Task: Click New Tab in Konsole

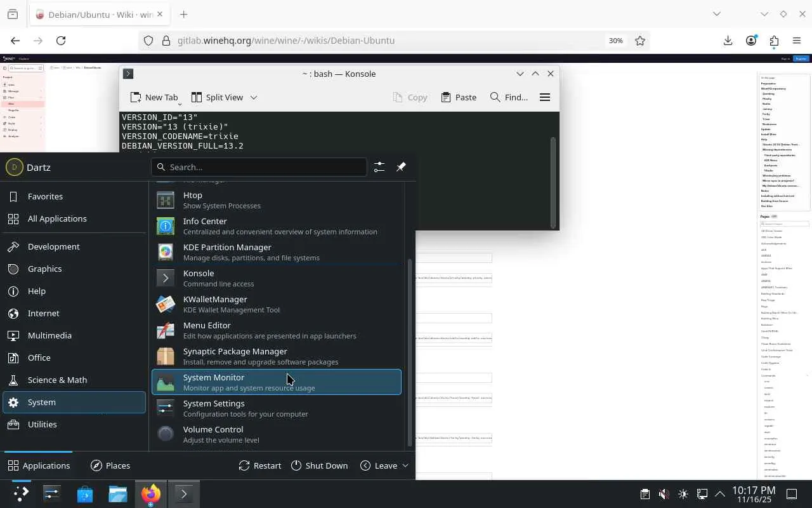Action: click(154, 97)
